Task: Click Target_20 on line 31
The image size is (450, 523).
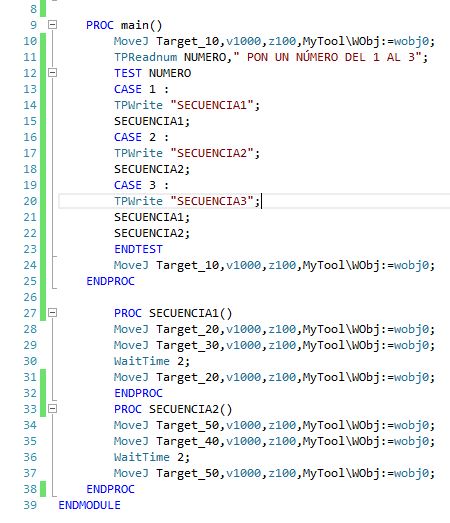Action: (x=188, y=378)
